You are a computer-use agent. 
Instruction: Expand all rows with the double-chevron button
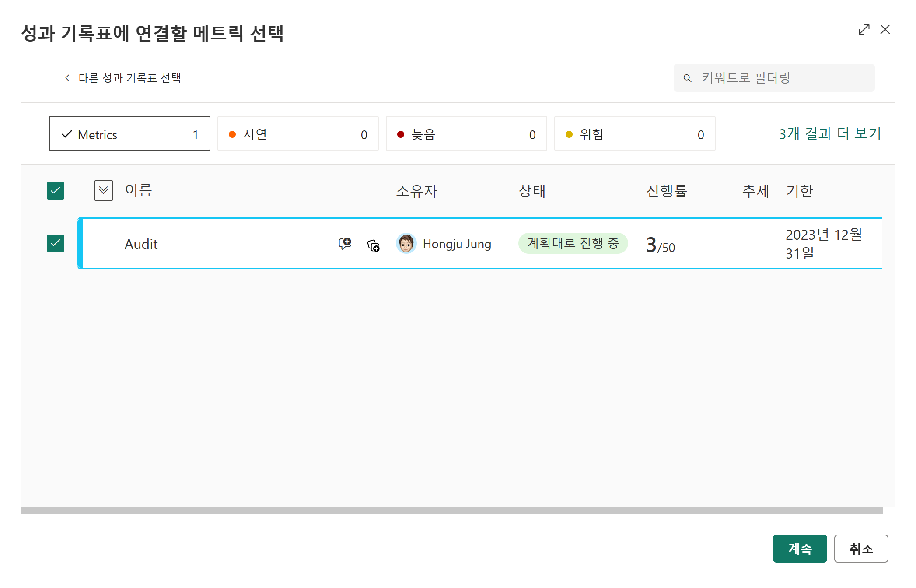tap(104, 191)
